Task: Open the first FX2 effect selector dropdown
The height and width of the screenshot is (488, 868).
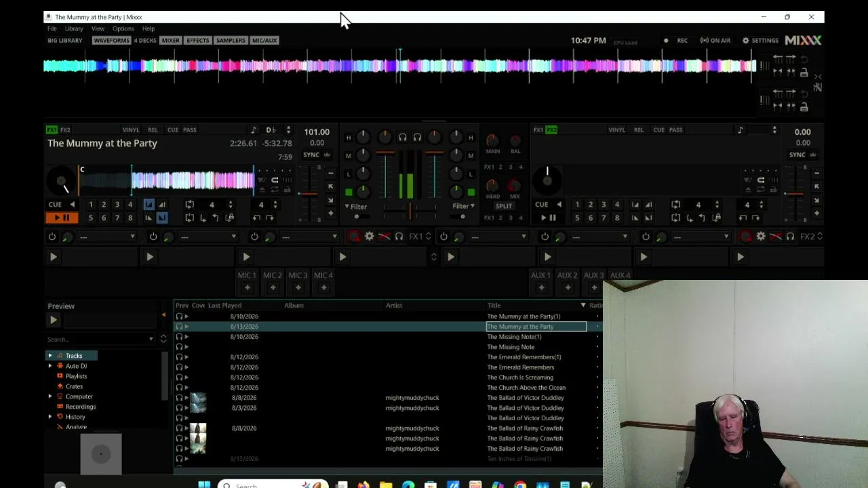Action: [x=498, y=237]
